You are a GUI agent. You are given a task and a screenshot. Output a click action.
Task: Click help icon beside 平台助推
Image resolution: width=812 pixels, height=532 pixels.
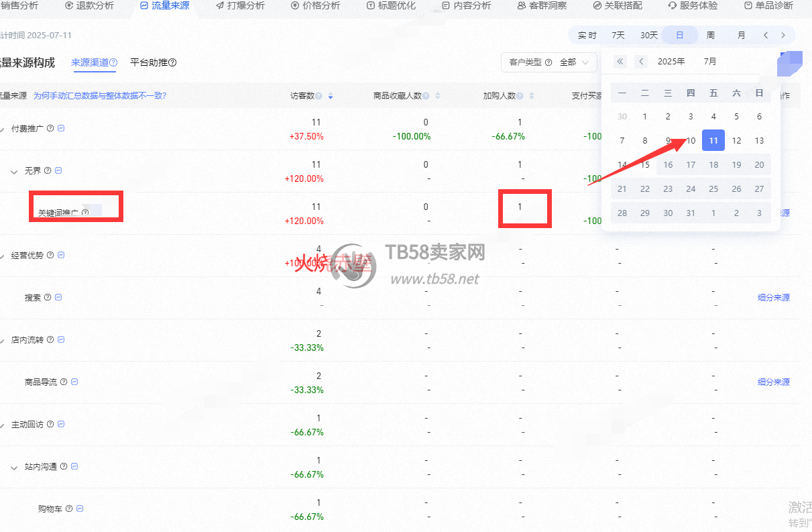click(x=172, y=63)
